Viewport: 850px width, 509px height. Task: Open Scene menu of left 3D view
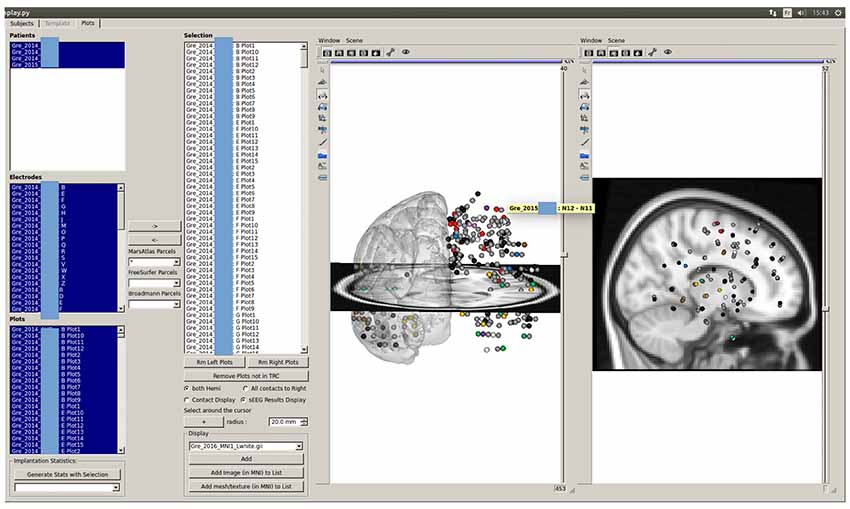click(x=355, y=41)
